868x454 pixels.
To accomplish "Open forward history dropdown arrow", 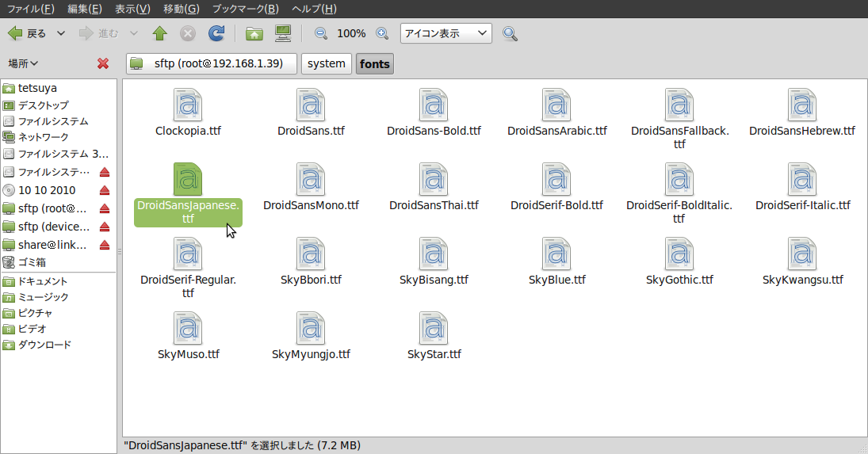I will tap(133, 34).
